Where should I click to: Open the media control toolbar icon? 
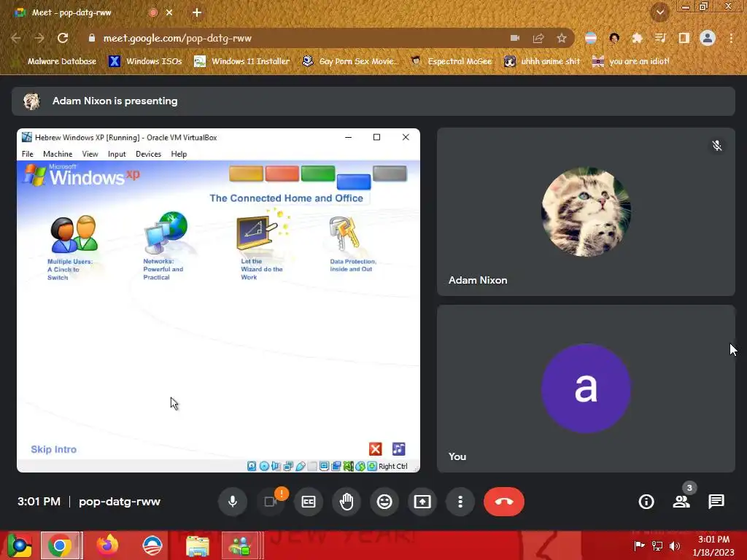pyautogui.click(x=660, y=38)
